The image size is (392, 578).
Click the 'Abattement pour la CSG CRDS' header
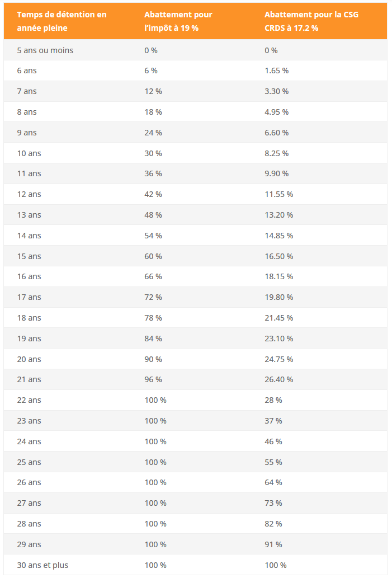click(x=311, y=21)
